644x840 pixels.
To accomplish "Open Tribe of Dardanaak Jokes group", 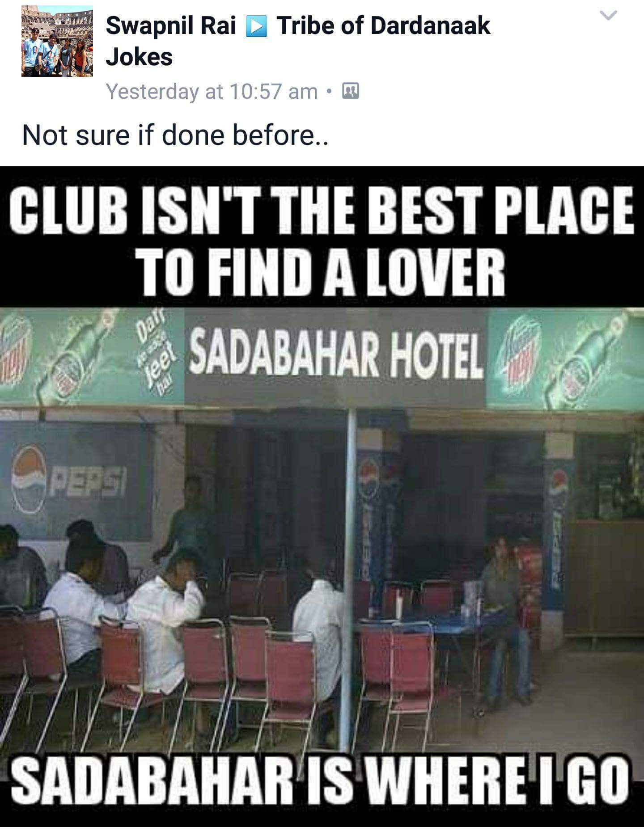I will 298,41.
